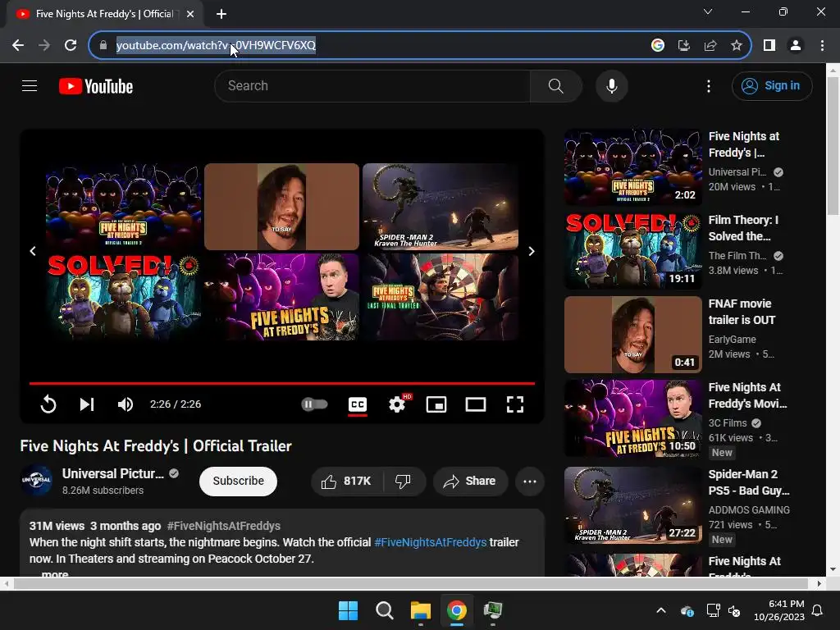Toggle closed captions
The image size is (840, 630).
(x=358, y=404)
